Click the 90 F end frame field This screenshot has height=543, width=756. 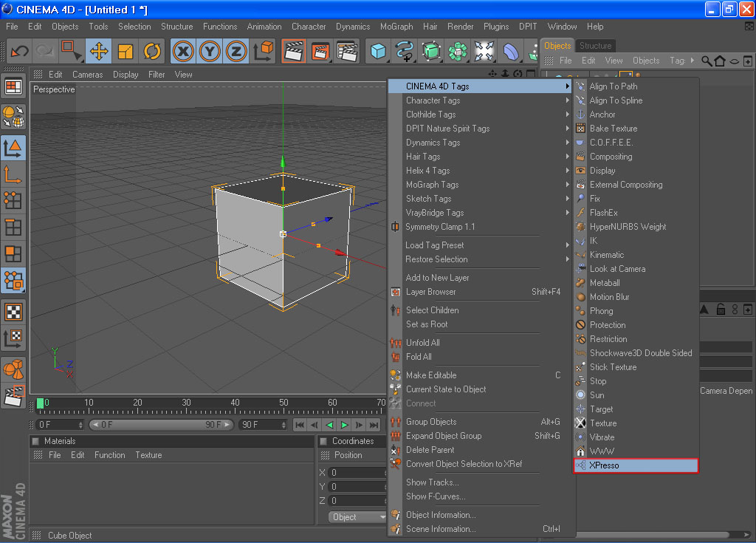tap(264, 425)
